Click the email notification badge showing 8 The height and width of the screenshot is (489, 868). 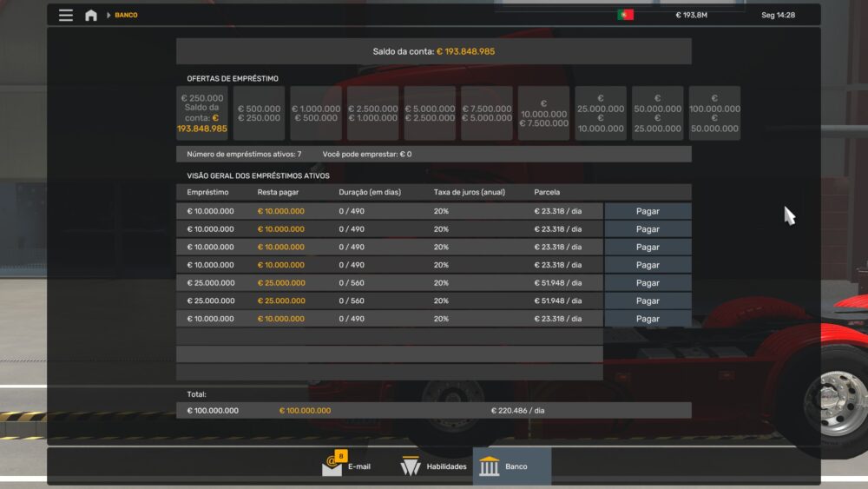pyautogui.click(x=341, y=456)
